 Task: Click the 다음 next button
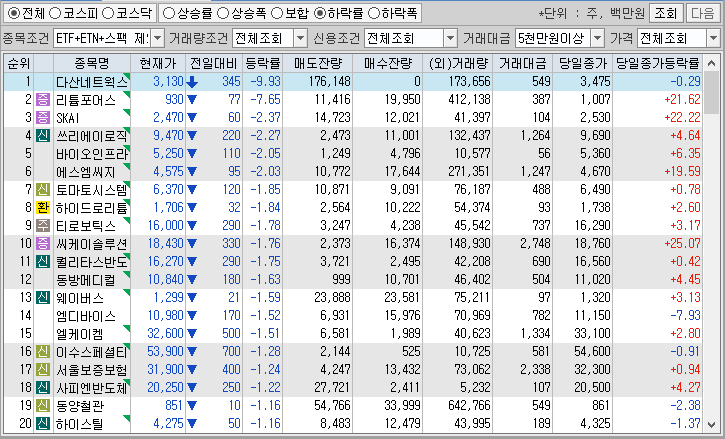(703, 13)
